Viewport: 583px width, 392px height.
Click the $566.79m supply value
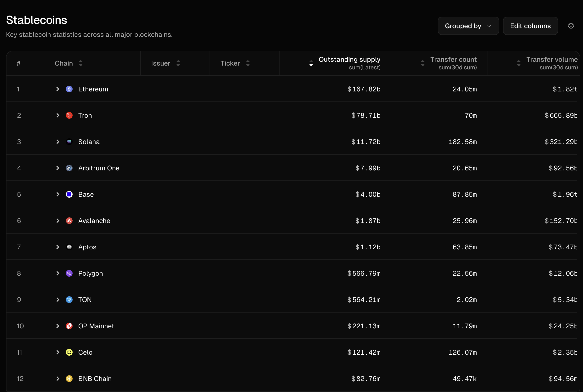pos(364,273)
